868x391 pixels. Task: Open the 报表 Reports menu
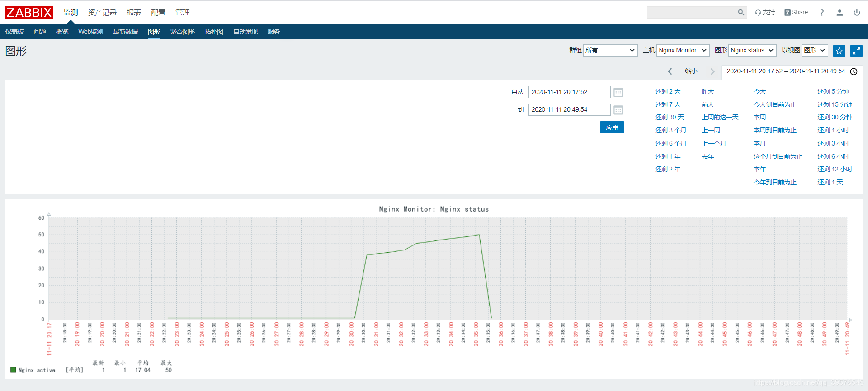(x=134, y=13)
